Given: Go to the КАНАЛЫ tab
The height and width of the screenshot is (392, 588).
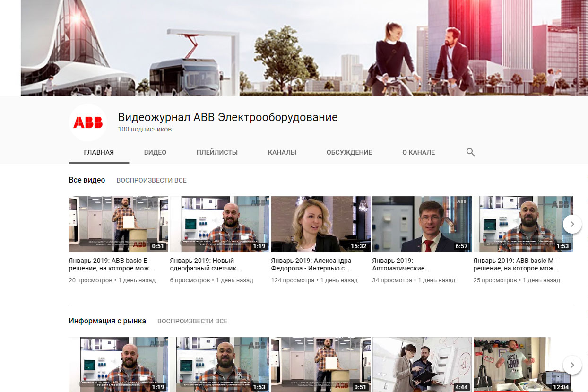Looking at the screenshot, I should click(282, 152).
